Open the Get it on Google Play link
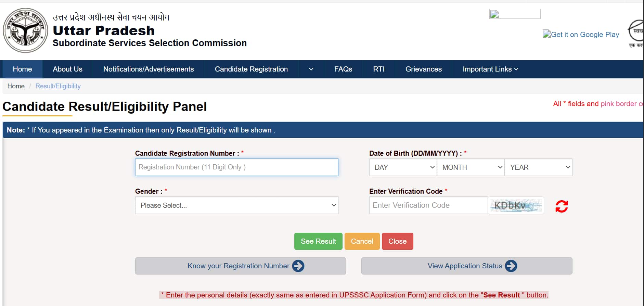 tap(581, 34)
